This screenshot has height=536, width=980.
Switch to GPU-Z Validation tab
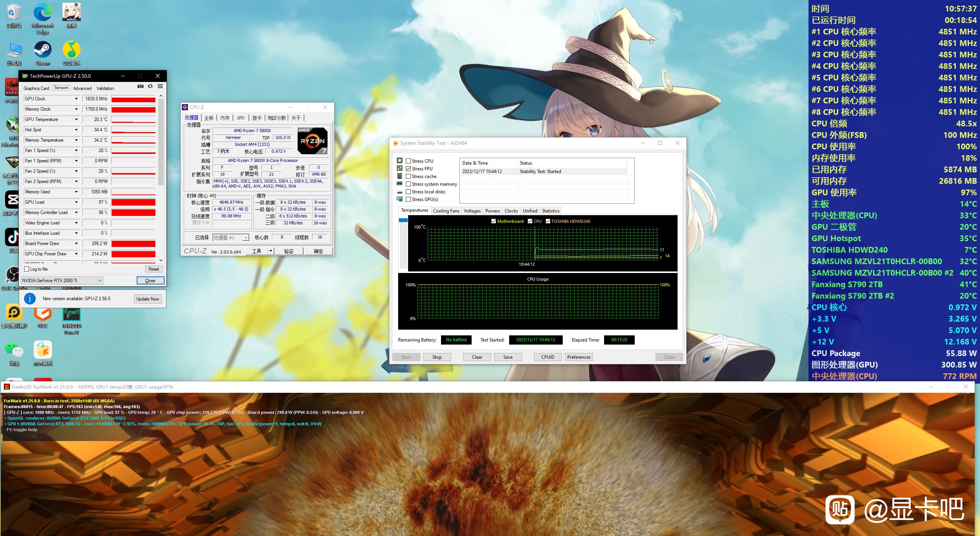click(105, 88)
